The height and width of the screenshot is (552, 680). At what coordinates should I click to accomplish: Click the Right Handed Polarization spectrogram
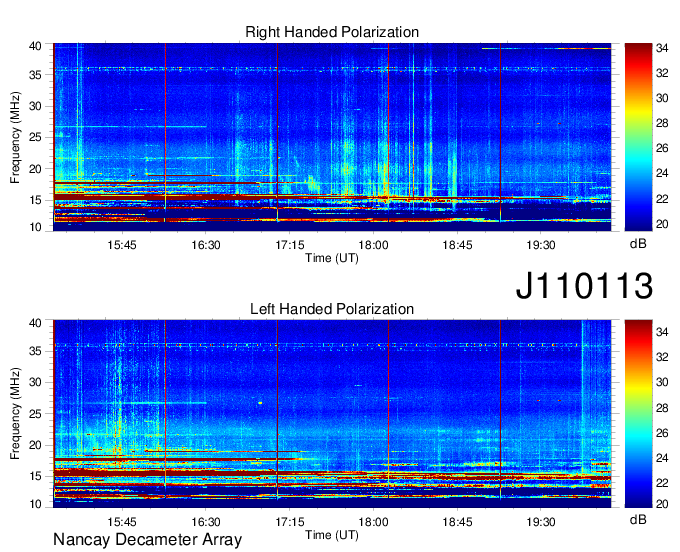tap(332, 137)
